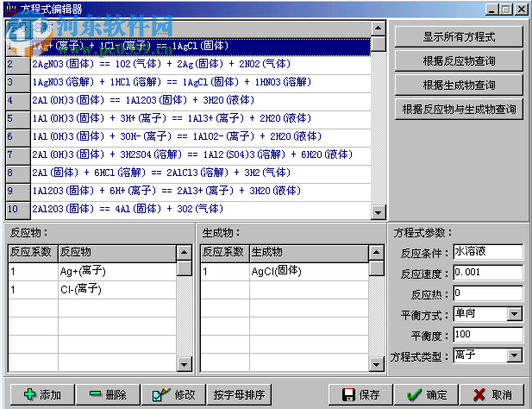Sort equations with 按字母排序 button
This screenshot has width=532, height=409.
coord(239,394)
